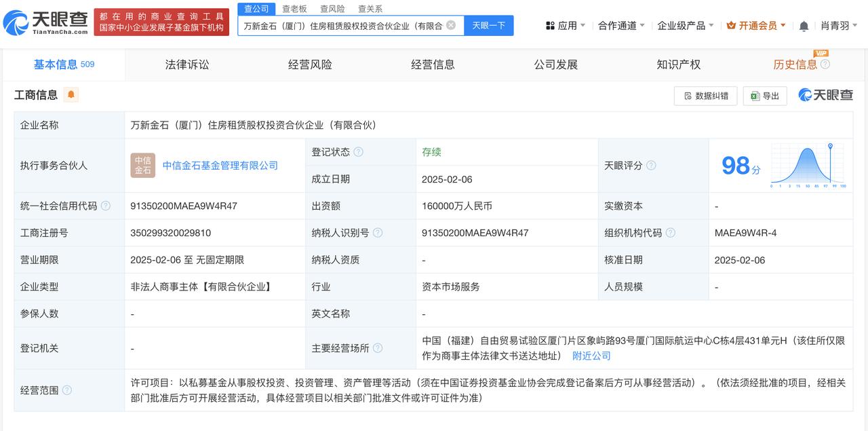The image size is (868, 431).
Task: Click the 存续 status text
Action: click(x=431, y=152)
